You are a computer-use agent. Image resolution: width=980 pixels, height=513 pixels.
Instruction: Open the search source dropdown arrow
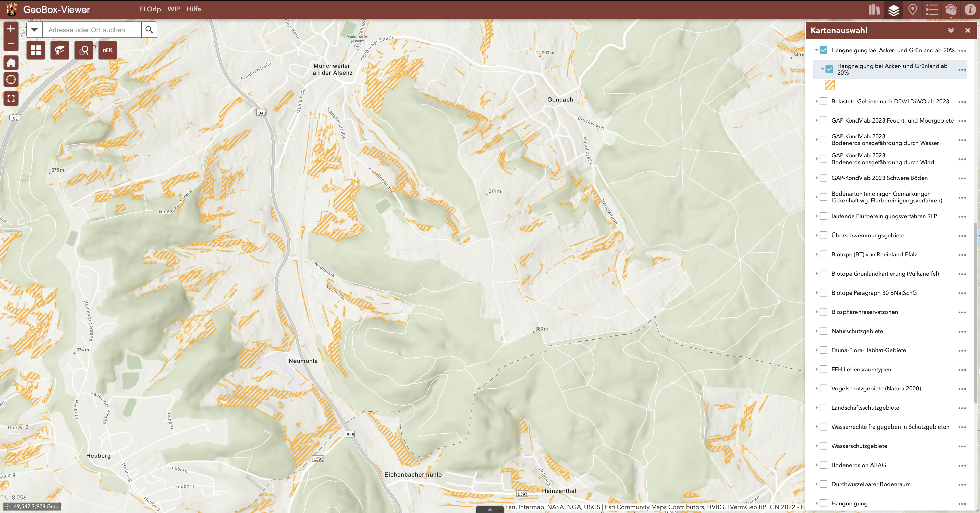point(34,30)
